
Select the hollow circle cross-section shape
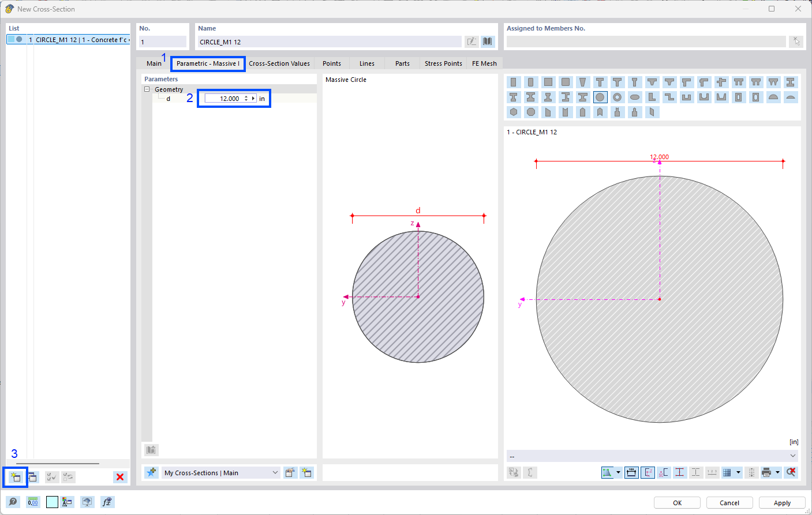(616, 97)
